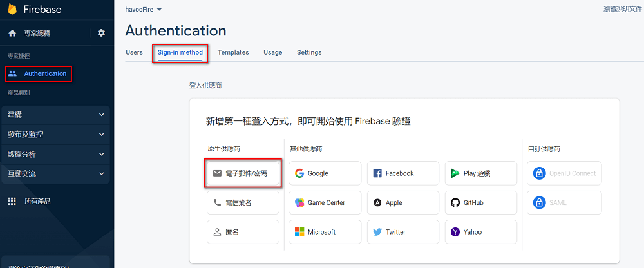Screen dimensions: 644x268
Task: Click the Game Center logo icon
Action: pyautogui.click(x=299, y=203)
